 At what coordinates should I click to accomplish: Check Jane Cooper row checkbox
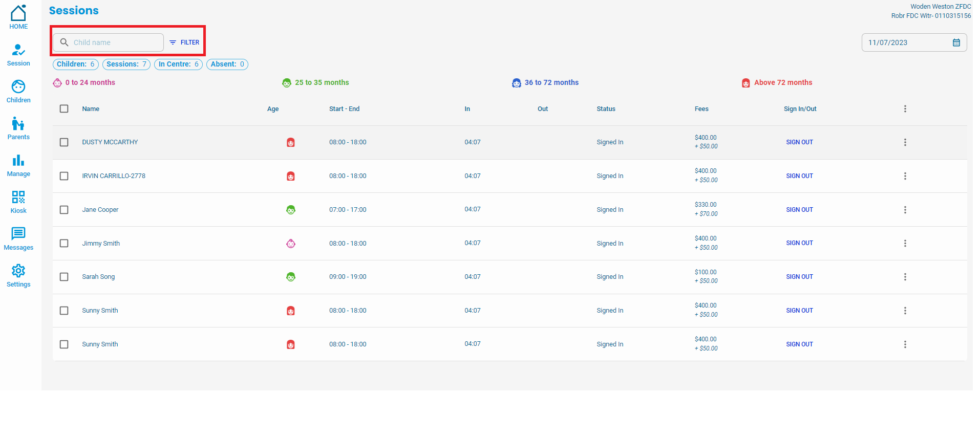coord(64,210)
